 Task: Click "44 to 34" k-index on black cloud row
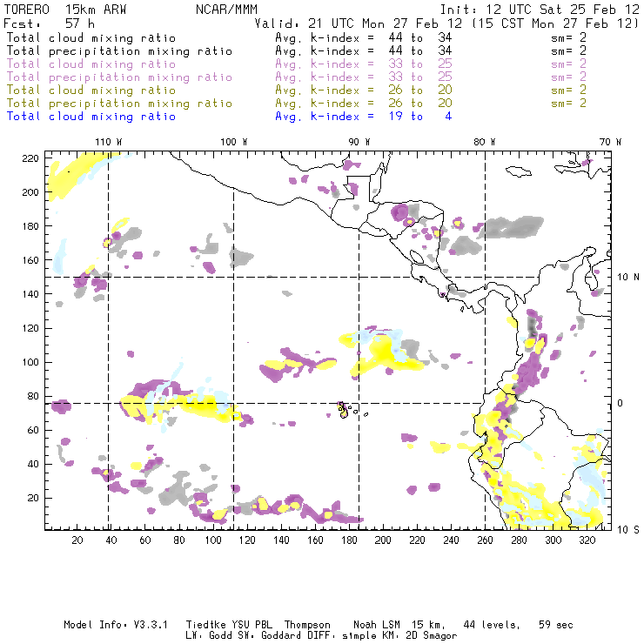coord(420,37)
